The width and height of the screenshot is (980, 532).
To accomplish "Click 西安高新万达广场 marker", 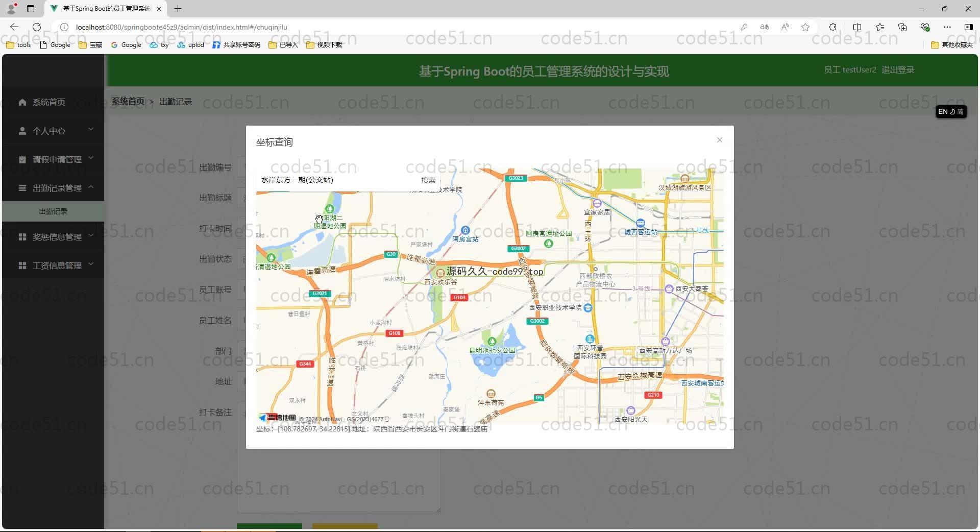I will (665, 341).
